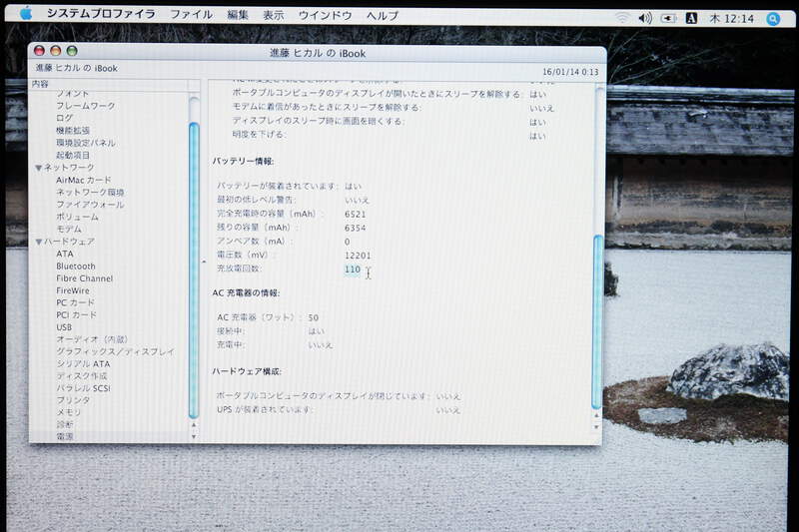Image resolution: width=799 pixels, height=532 pixels.
Task: Click the sidebar blue scrollbar thumb
Action: 194,269
